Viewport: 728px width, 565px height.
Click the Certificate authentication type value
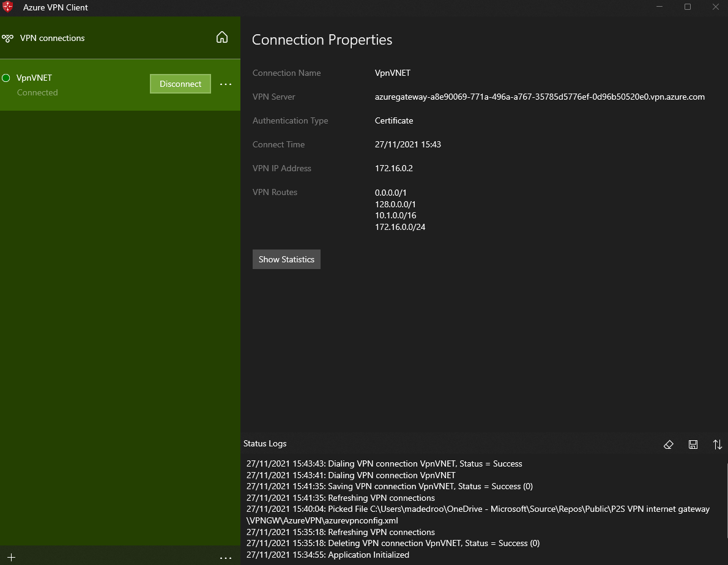tap(394, 120)
